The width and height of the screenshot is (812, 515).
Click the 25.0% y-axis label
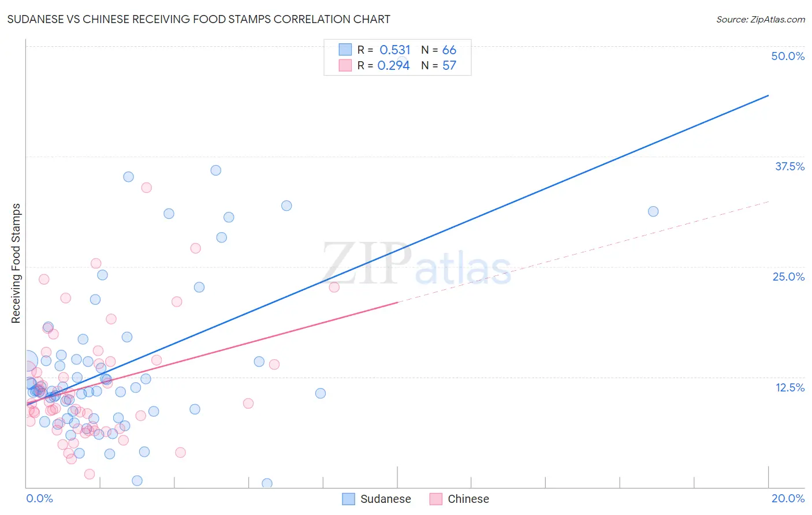[788, 277]
